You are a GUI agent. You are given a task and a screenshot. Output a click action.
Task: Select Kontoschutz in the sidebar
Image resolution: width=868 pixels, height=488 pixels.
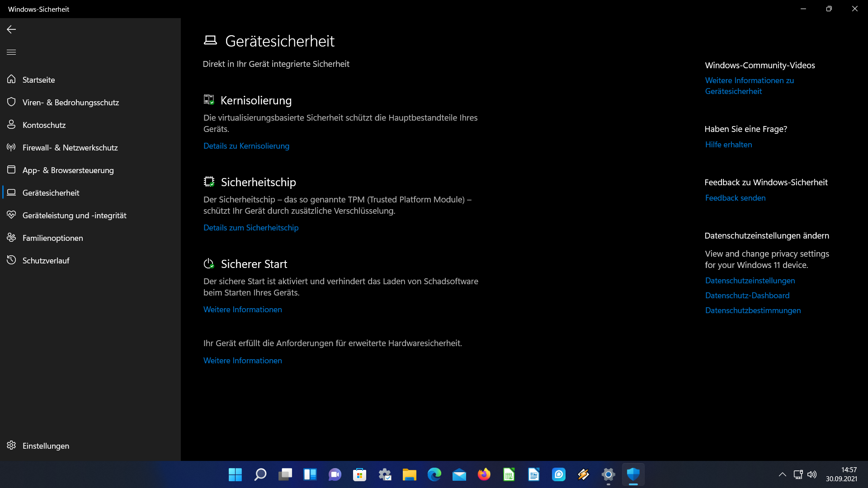pos(44,125)
